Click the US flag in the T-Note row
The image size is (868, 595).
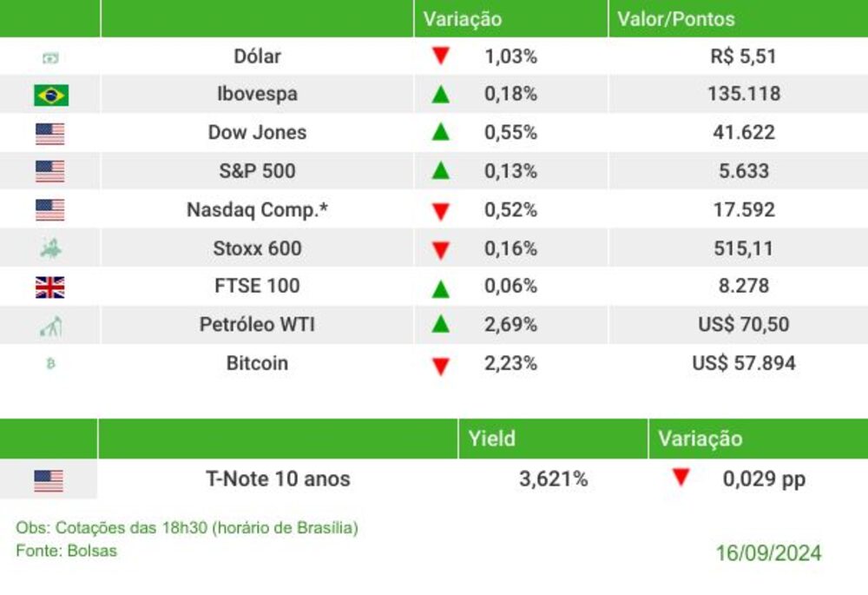[49, 481]
